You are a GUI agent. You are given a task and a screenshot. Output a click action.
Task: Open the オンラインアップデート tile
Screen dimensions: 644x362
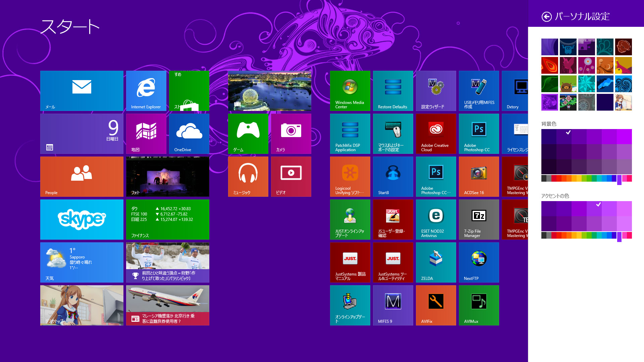350,305
